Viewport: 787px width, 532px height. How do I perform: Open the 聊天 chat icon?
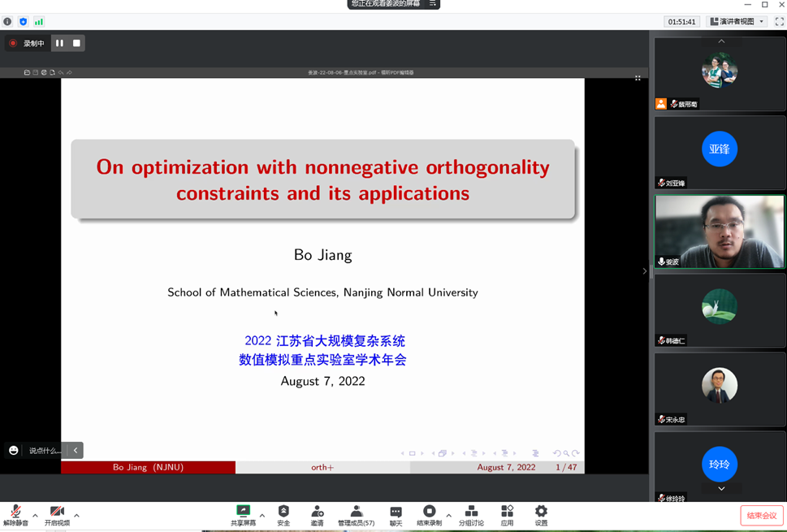[x=396, y=515]
